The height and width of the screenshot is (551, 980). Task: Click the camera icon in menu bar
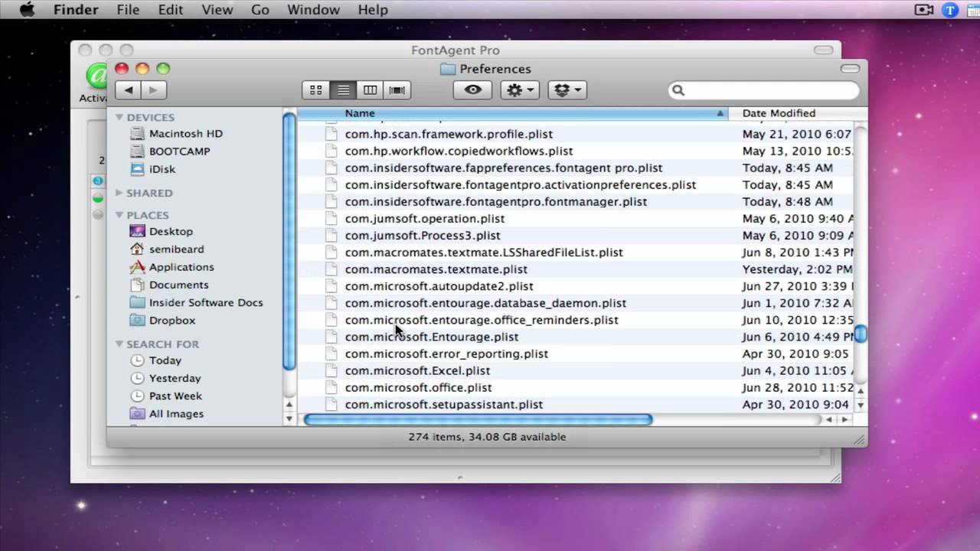pyautogui.click(x=924, y=10)
